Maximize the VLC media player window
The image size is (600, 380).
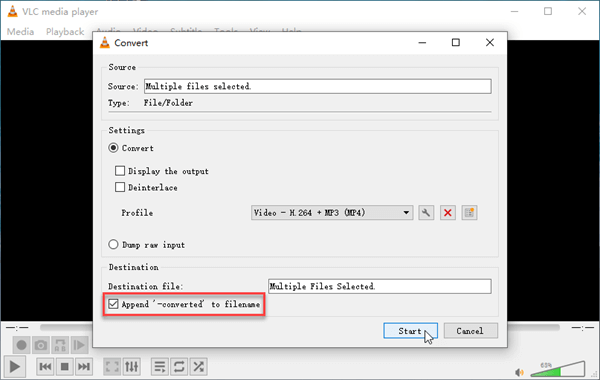[548, 11]
